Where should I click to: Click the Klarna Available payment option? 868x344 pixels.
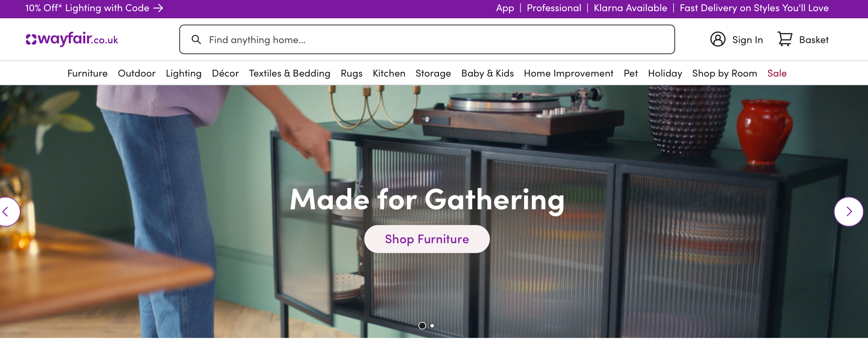(630, 8)
